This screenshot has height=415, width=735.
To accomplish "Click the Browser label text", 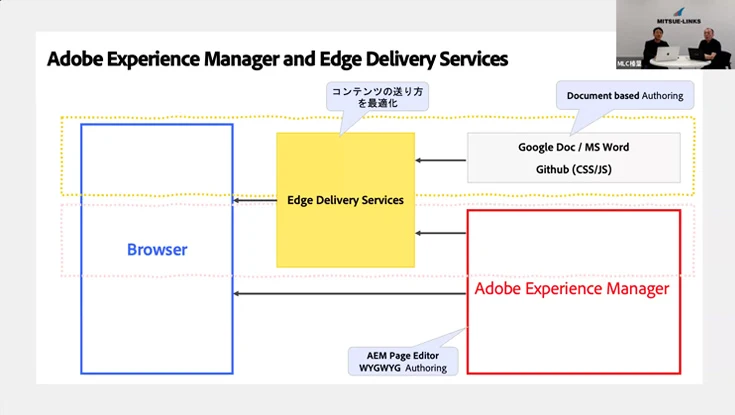I will [157, 249].
